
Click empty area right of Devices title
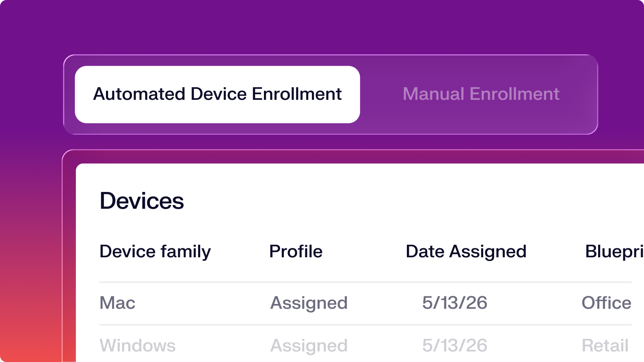pyautogui.click(x=406, y=201)
